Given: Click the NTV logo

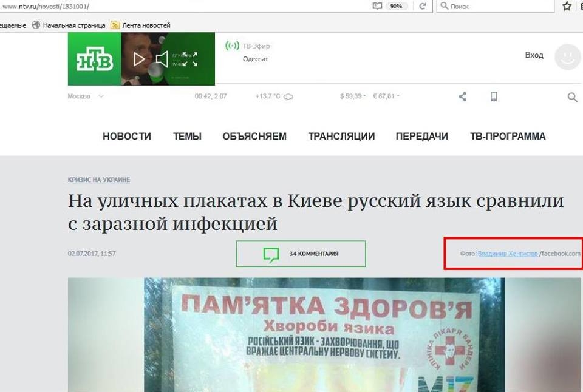Looking at the screenshot, I should pyautogui.click(x=94, y=59).
